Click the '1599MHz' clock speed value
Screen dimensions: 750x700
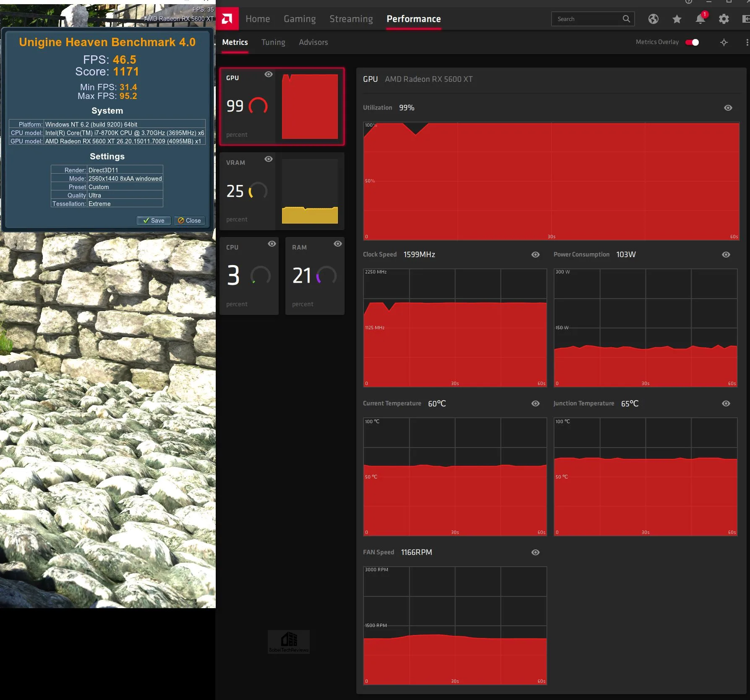click(x=419, y=255)
